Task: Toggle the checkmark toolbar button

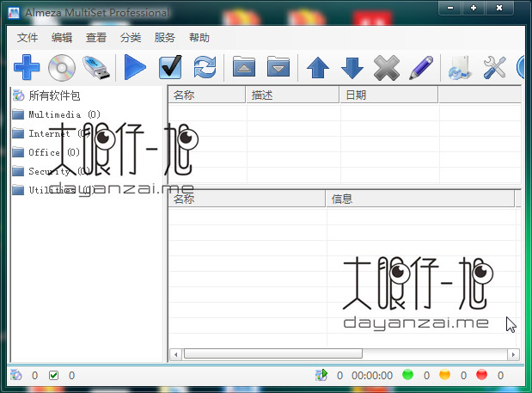Action: (x=170, y=67)
